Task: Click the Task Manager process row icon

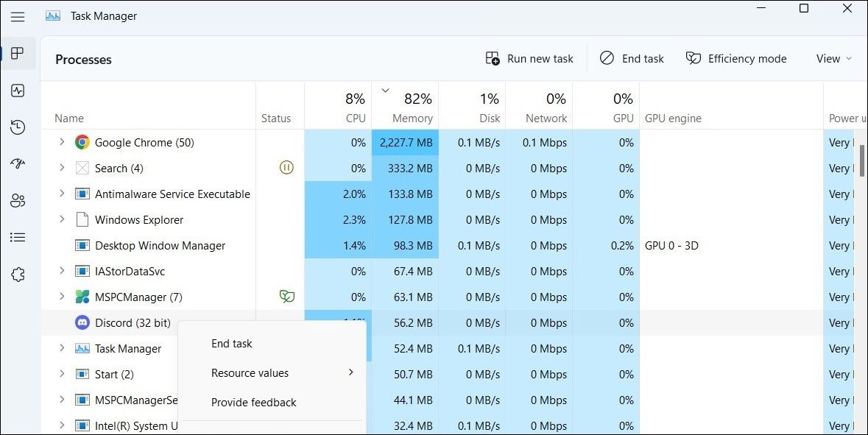Action: pos(82,349)
